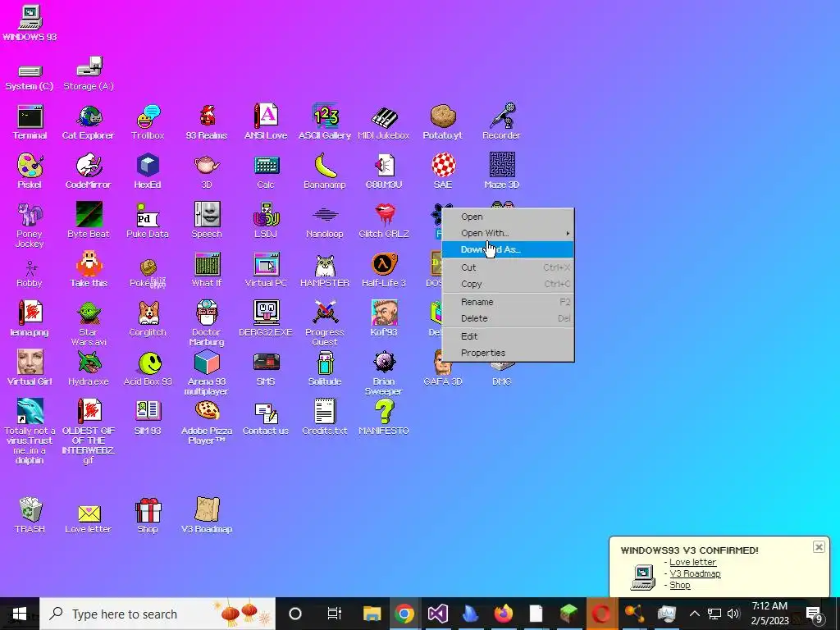Open the Trollbox chat icon
This screenshot has width=840, height=630.
pyautogui.click(x=148, y=122)
